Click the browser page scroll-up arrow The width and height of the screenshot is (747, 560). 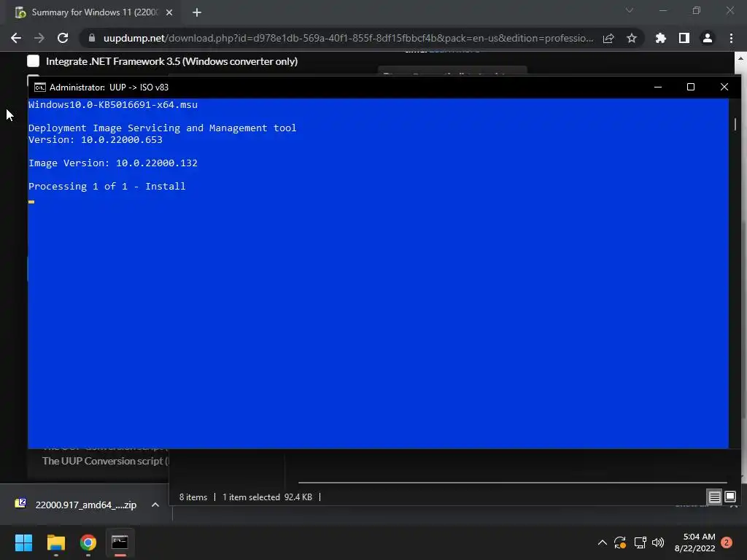point(740,58)
